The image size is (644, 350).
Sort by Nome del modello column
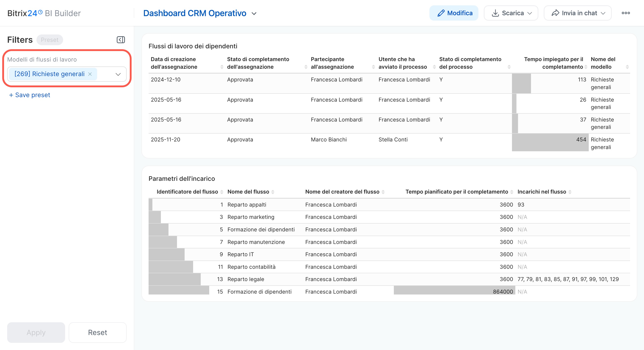pyautogui.click(x=627, y=67)
